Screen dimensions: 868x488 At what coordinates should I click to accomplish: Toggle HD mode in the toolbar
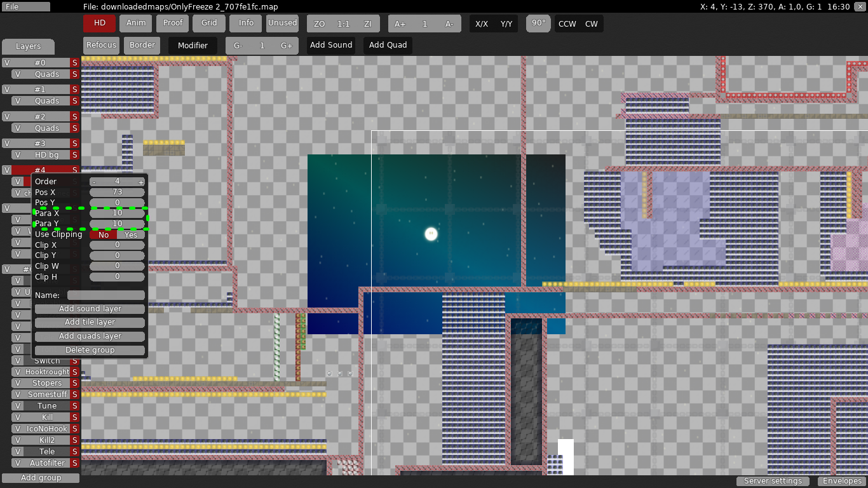99,23
